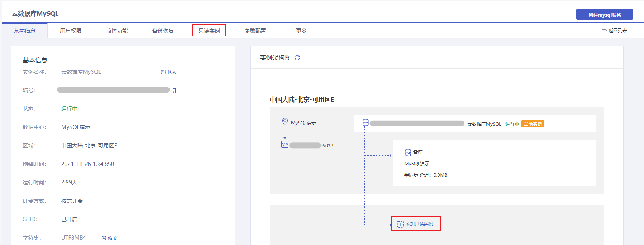
Task: Click the 中国大陆-北京-可用区E region value in basic info
Action: (x=89, y=146)
